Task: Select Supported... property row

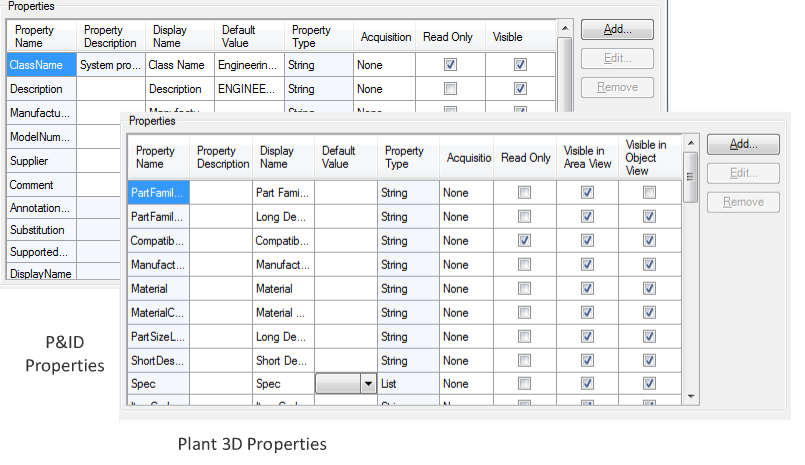Action: (x=42, y=252)
